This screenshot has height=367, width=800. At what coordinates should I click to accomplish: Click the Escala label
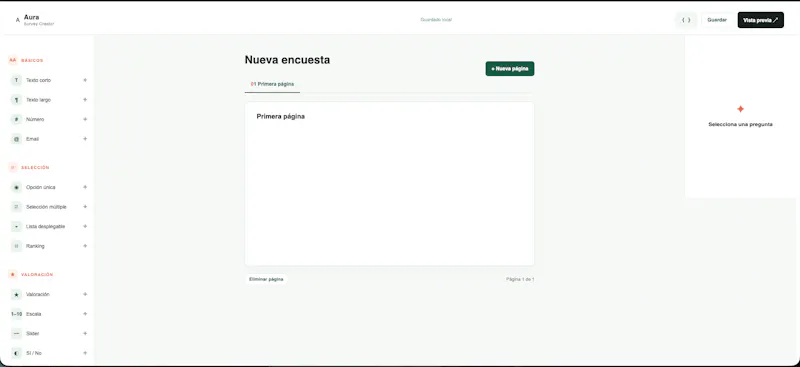(x=34, y=314)
